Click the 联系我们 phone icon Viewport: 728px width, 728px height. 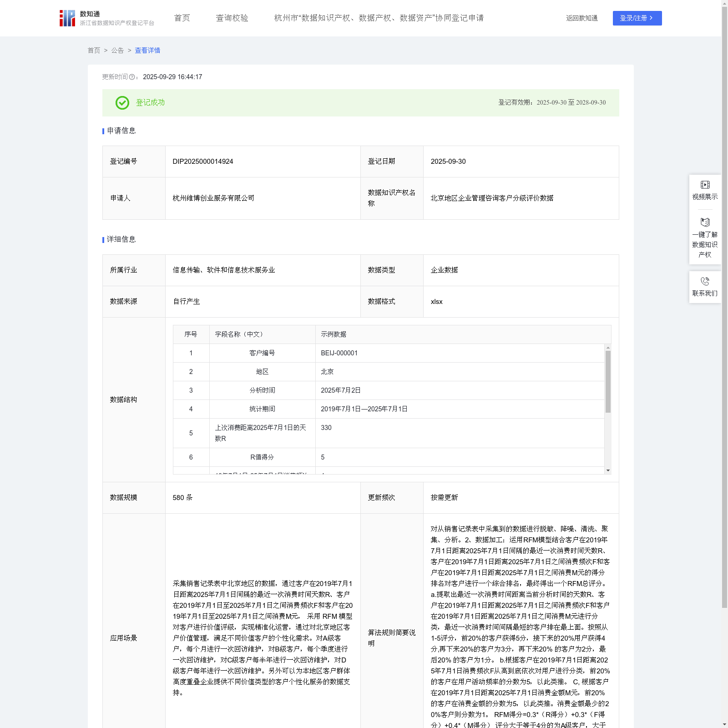point(705,281)
